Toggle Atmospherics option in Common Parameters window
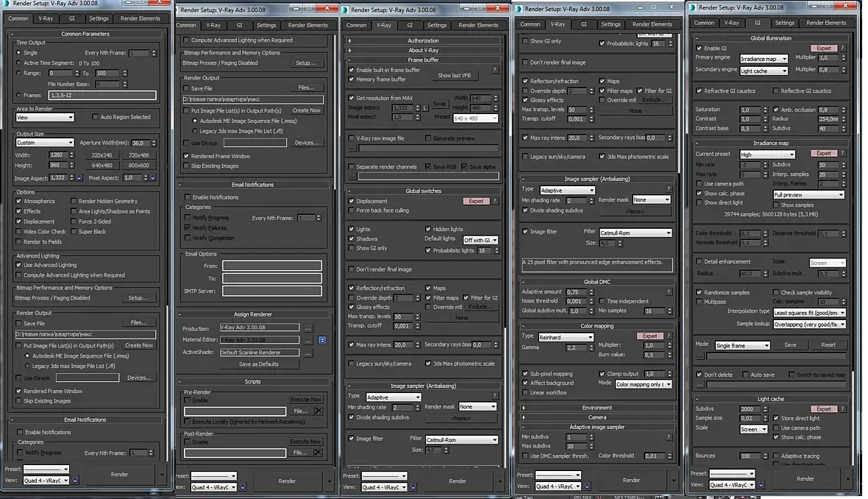The width and height of the screenshot is (868, 499). tap(19, 201)
